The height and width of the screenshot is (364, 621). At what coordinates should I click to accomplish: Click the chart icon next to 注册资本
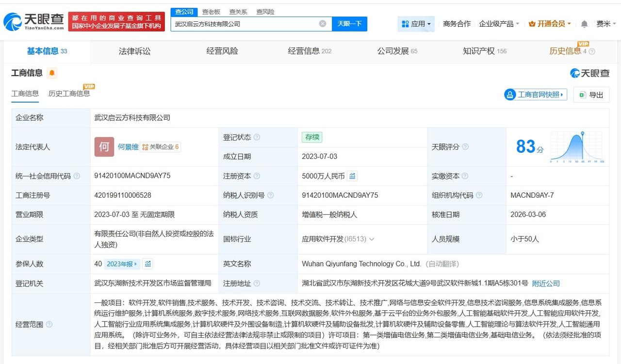click(x=352, y=176)
